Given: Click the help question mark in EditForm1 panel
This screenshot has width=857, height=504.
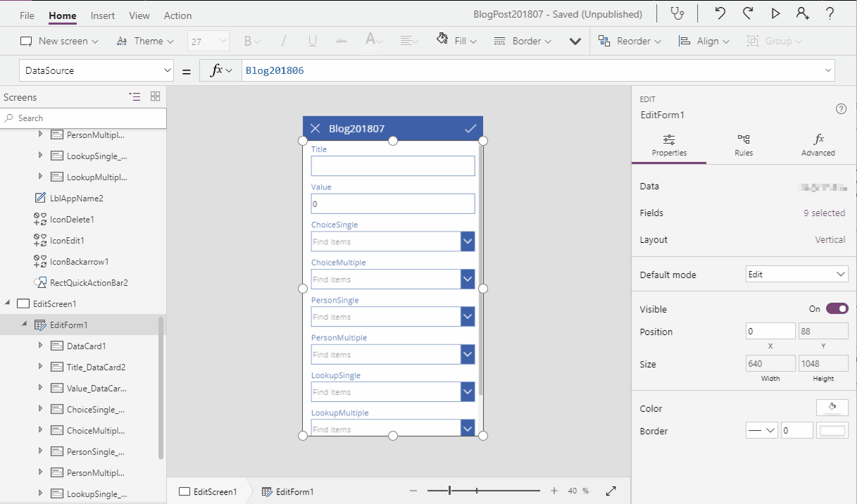Looking at the screenshot, I should [x=841, y=108].
